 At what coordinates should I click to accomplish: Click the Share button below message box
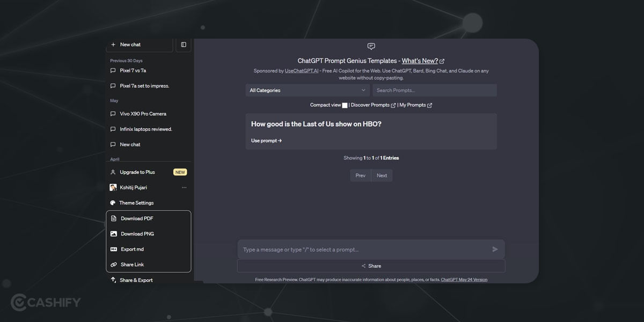371,266
